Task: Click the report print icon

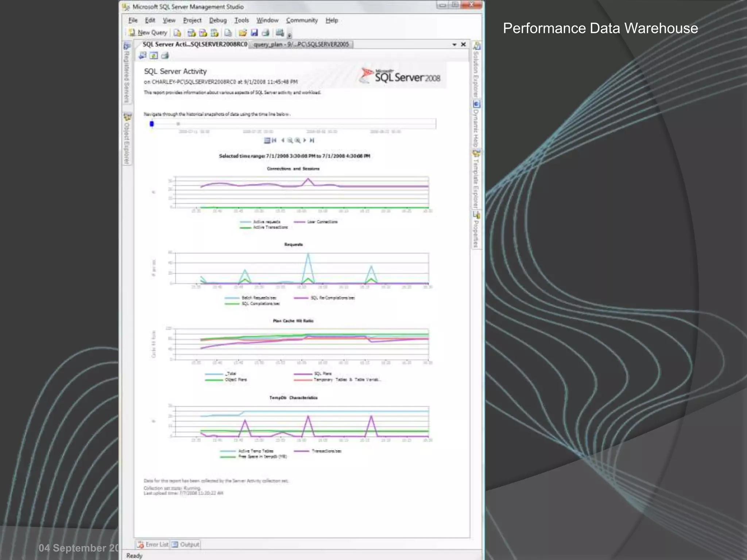Action: pos(165,55)
